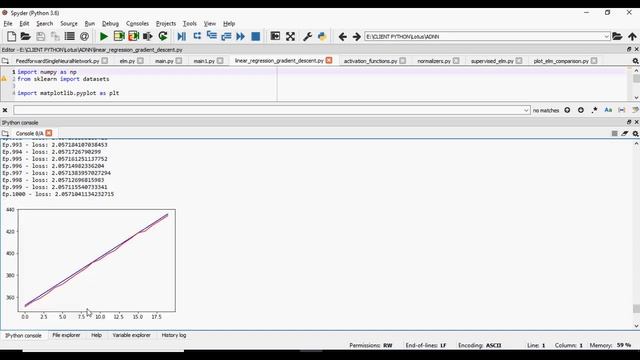
Task: Go back with the left arrow
Action: pos(342,37)
